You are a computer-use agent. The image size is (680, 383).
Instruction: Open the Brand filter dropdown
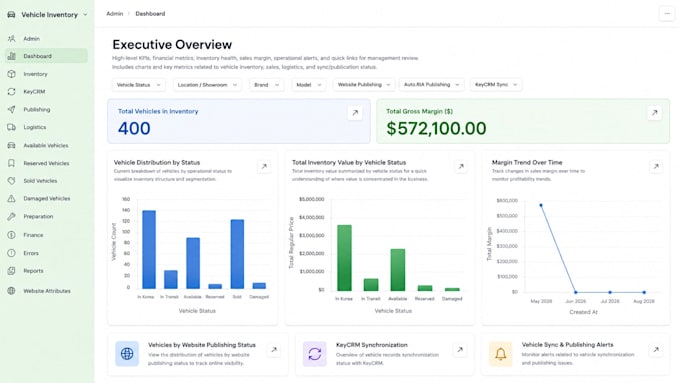[x=266, y=85]
